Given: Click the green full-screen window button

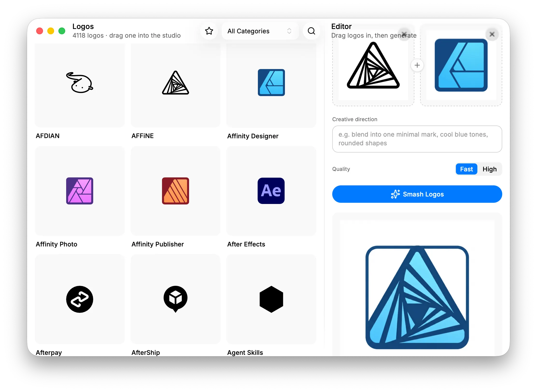Looking at the screenshot, I should click(62, 31).
